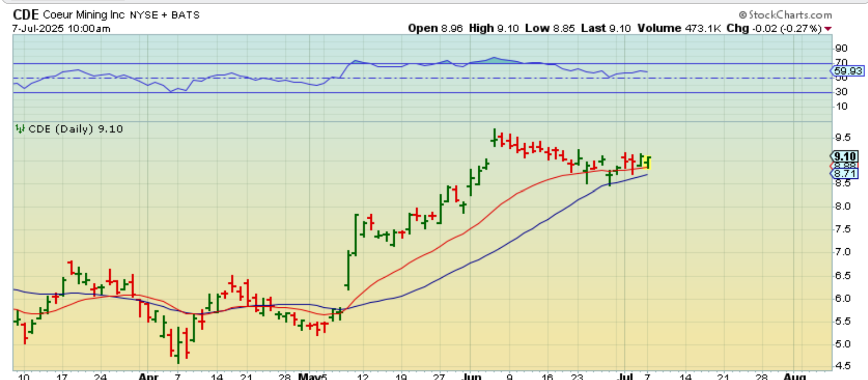Click the 24 date label on the axis

tap(100, 377)
